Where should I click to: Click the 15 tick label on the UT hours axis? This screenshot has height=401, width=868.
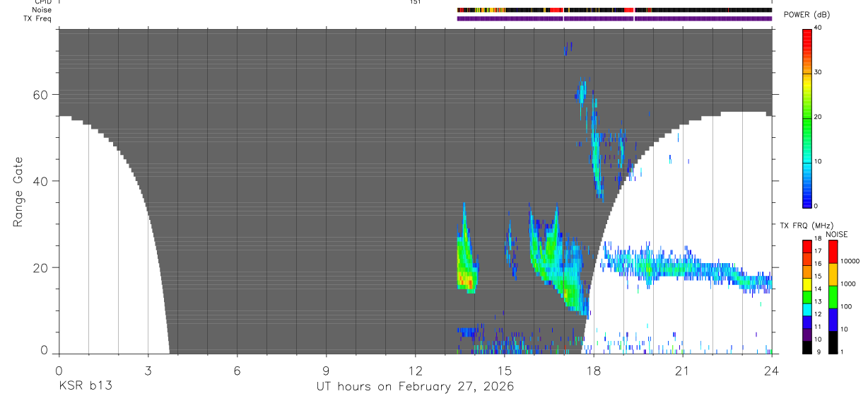point(505,369)
